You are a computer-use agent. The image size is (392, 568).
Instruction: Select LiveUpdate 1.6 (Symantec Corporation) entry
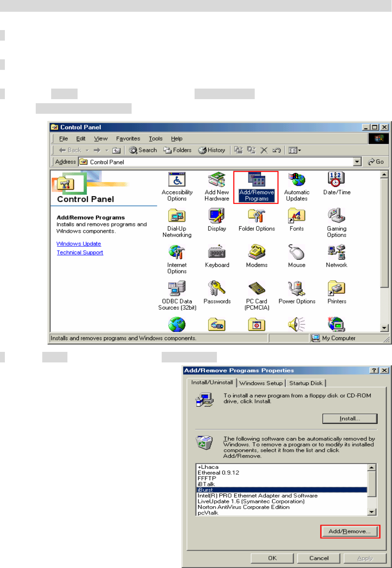coord(282,501)
